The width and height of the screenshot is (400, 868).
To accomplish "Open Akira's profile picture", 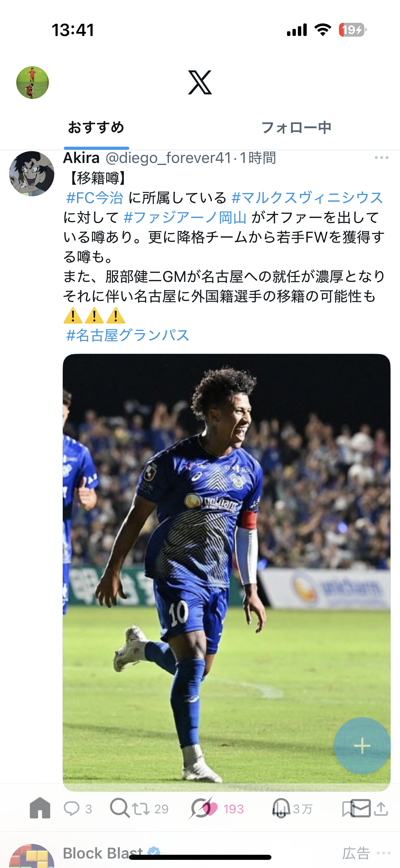I will click(x=32, y=174).
